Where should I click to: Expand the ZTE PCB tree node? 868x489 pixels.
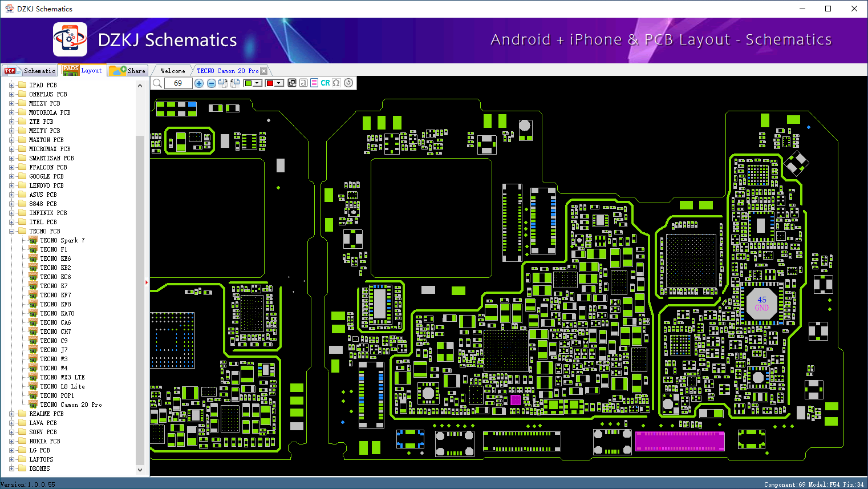(x=11, y=122)
